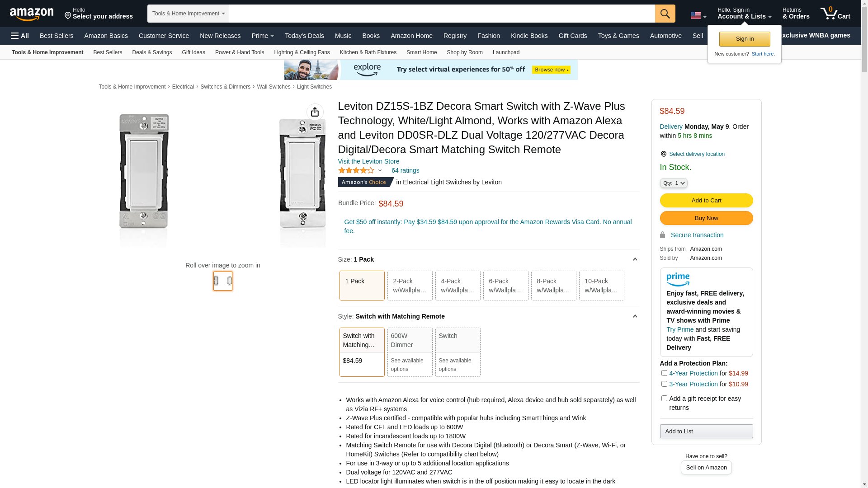This screenshot has width=868, height=488.
Task: Select the 600W Dimmer style swatch
Action: [x=410, y=352]
